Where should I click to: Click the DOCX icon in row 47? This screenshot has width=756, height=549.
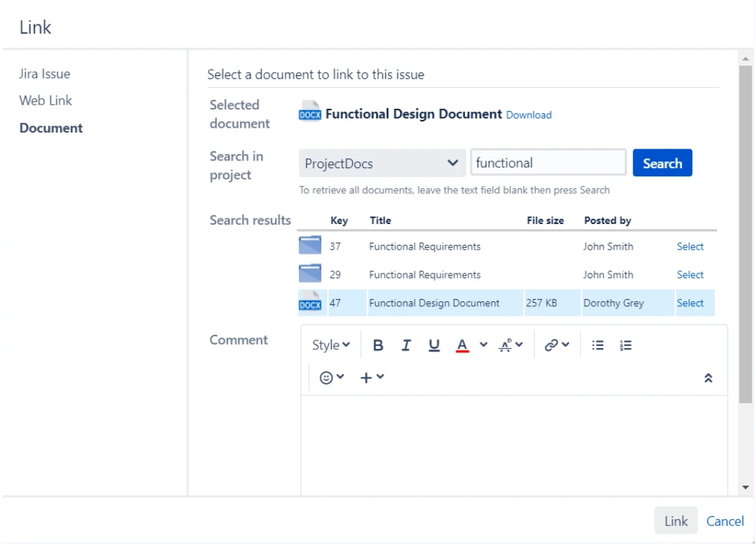click(x=310, y=303)
